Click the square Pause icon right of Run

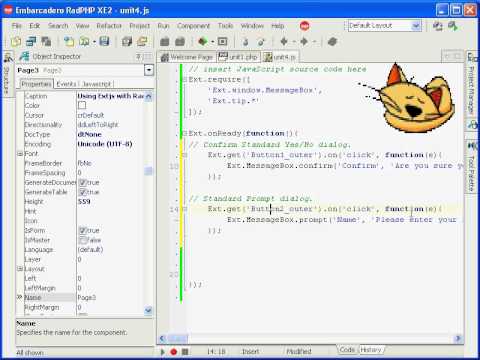[222, 42]
